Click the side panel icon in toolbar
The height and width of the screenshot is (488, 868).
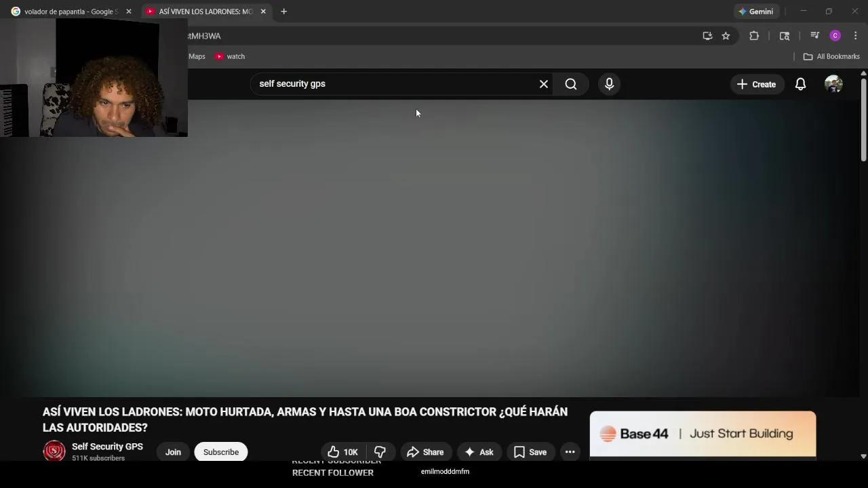pos(785,36)
